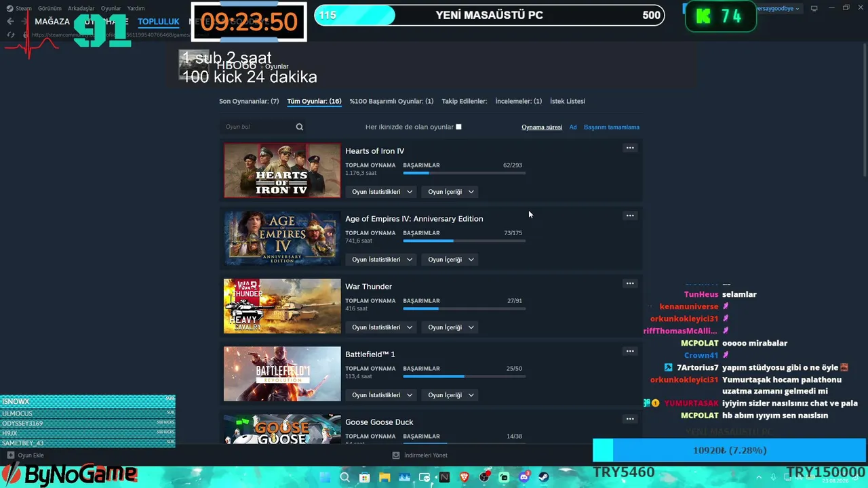The height and width of the screenshot is (488, 868).
Task: Click the magnifier icon in game search
Action: pos(300,127)
